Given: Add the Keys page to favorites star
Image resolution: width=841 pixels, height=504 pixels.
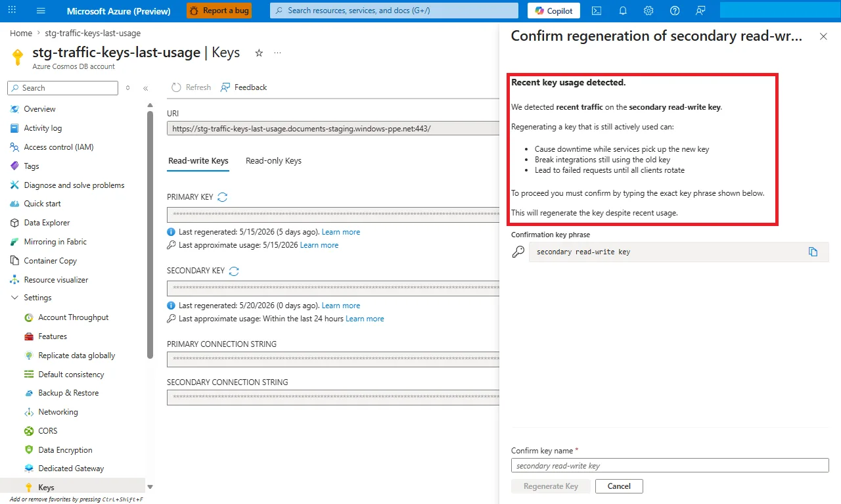Looking at the screenshot, I should tap(259, 53).
